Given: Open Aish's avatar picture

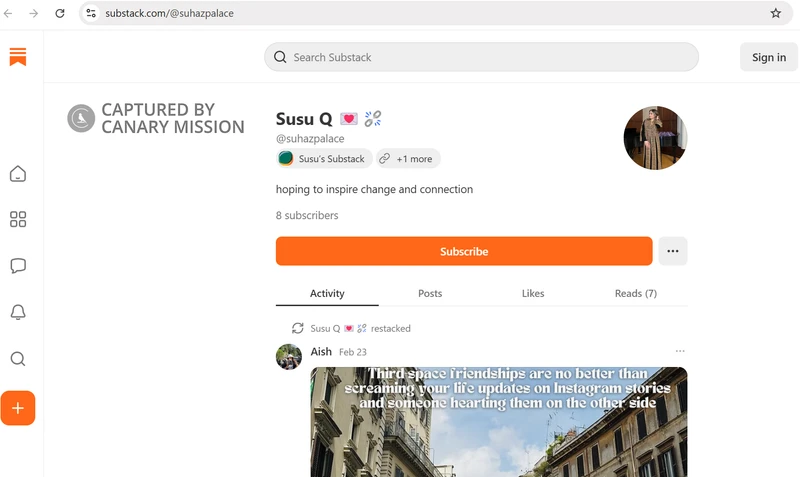Looking at the screenshot, I should coord(289,357).
